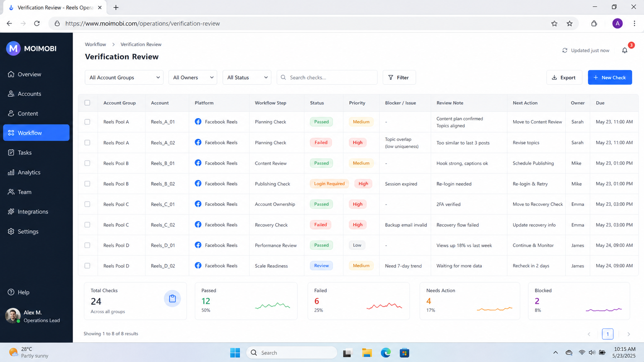The image size is (644, 362).
Task: Open Help in sidebar
Action: pyautogui.click(x=36, y=292)
